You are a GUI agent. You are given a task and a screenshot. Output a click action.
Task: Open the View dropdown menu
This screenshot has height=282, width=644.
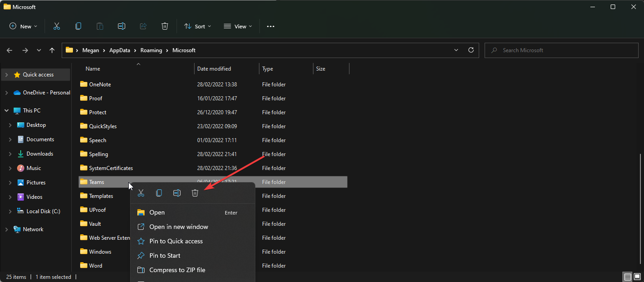tap(238, 27)
